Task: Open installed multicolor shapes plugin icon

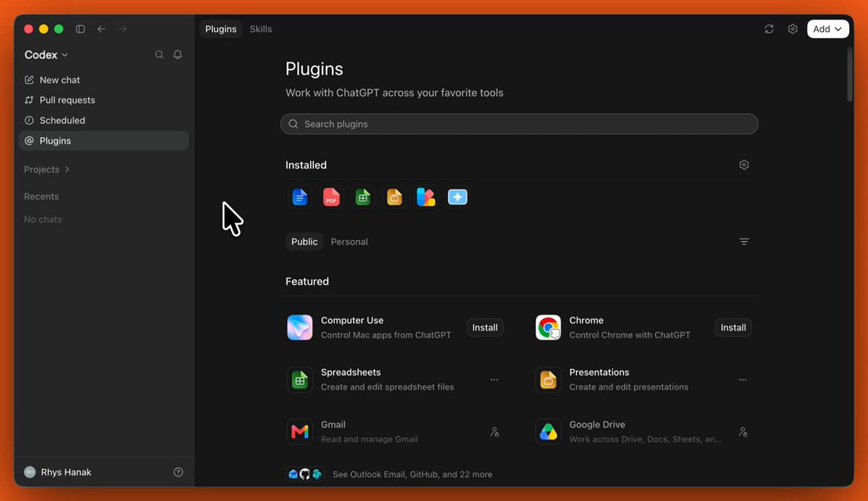Action: pyautogui.click(x=426, y=196)
